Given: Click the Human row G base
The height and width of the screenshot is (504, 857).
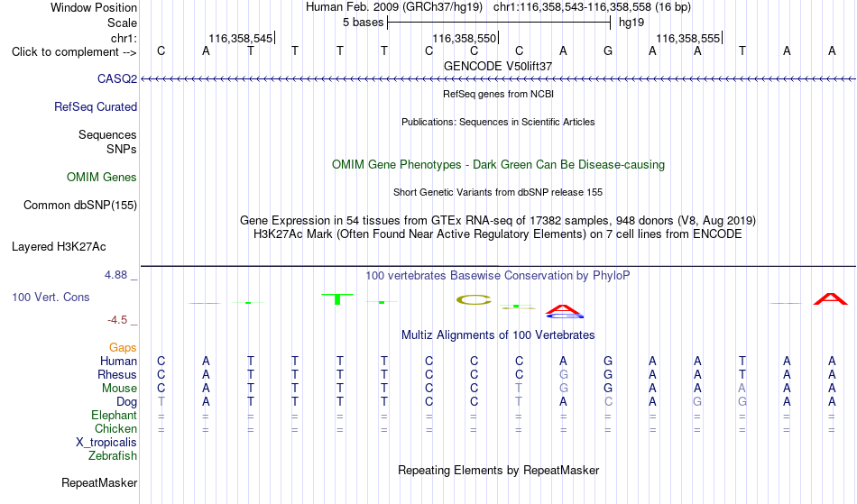Looking at the screenshot, I should click(608, 361).
